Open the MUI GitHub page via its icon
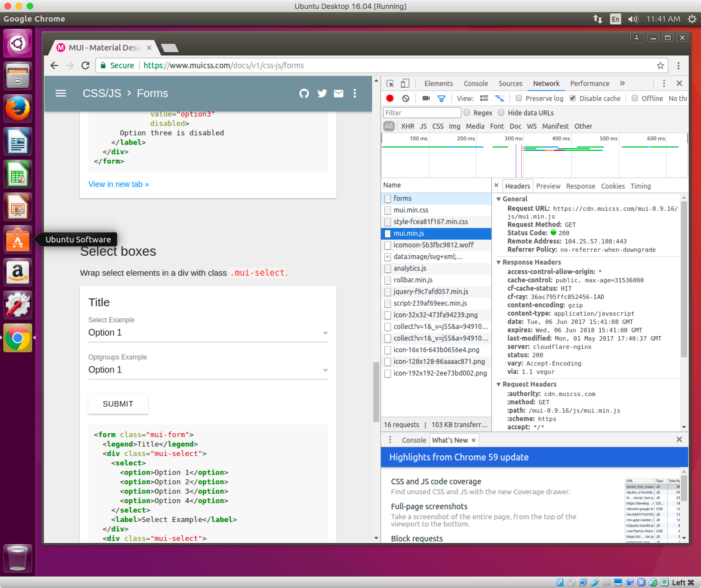The image size is (701, 588). tap(304, 93)
